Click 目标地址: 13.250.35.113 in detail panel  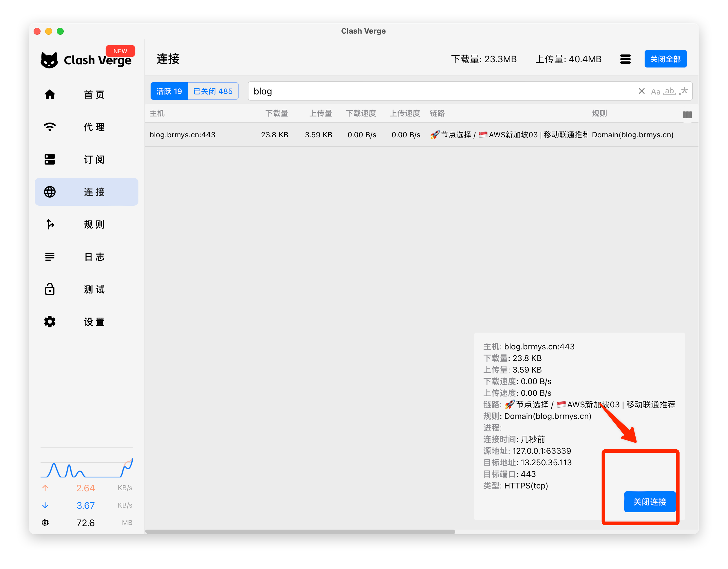coord(527,463)
